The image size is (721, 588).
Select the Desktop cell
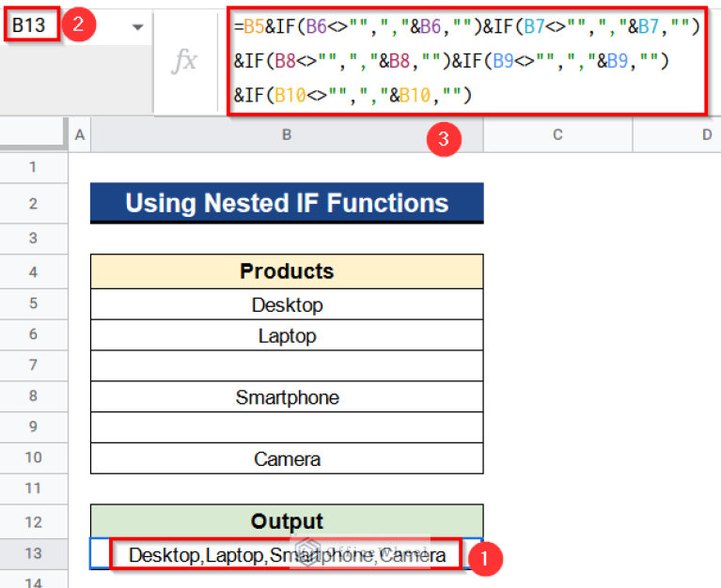(287, 305)
